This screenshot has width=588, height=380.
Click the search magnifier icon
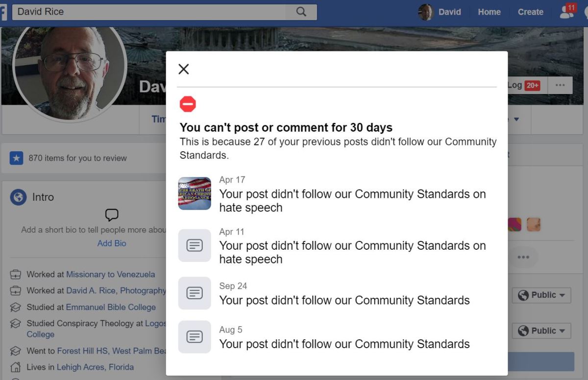point(301,11)
